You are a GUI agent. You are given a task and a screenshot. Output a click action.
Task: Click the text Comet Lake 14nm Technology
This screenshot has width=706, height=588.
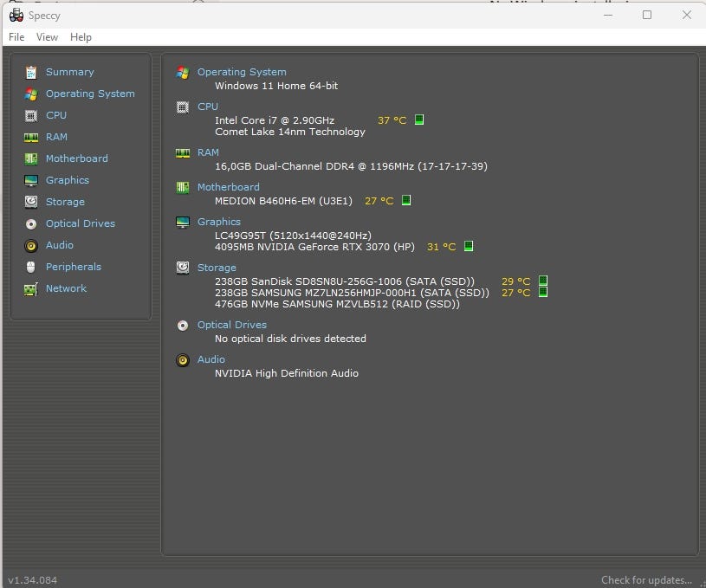pyautogui.click(x=290, y=132)
